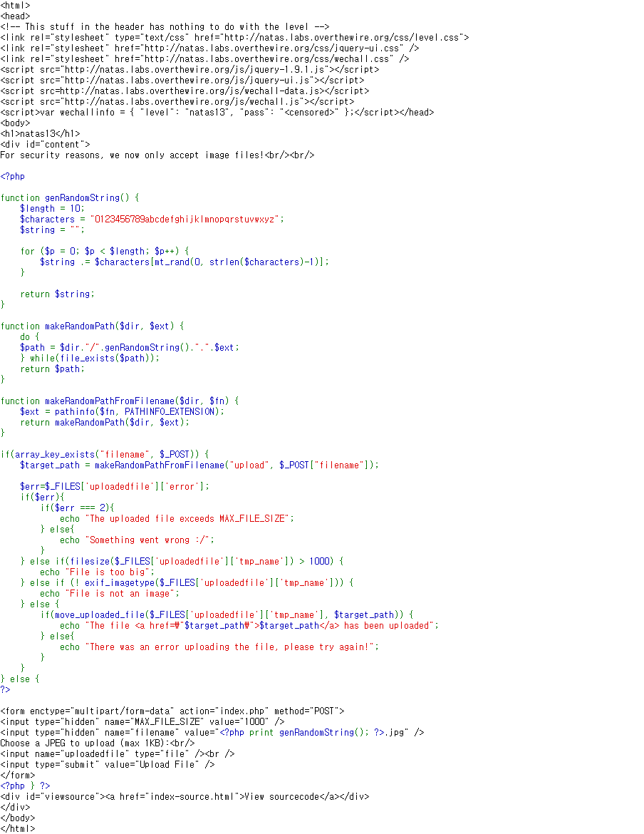Click the return $string; line

tap(58, 294)
